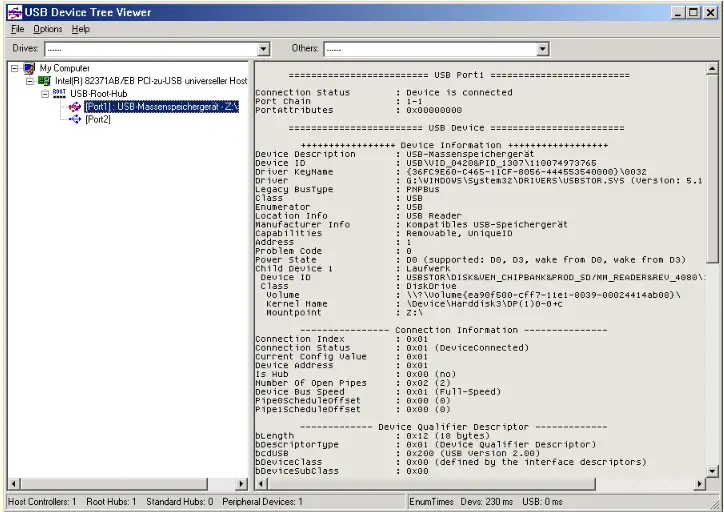Image resolution: width=724 pixels, height=512 pixels.
Task: Collapse the My Computer tree node
Action: [x=15, y=68]
